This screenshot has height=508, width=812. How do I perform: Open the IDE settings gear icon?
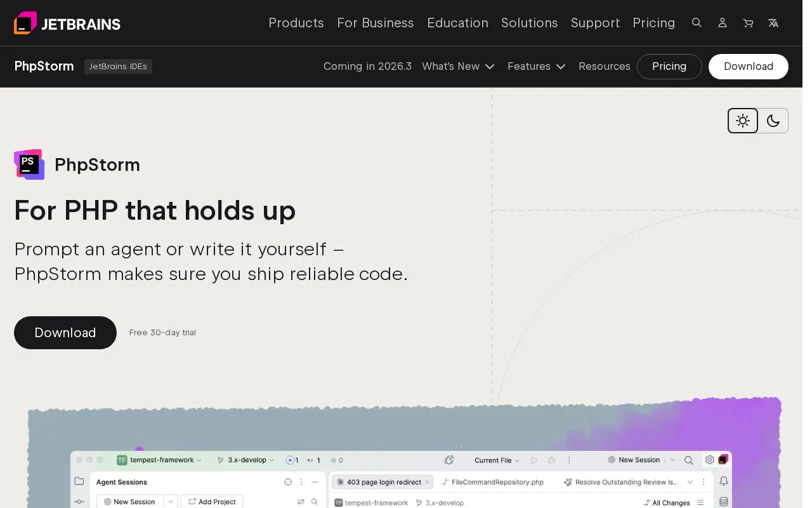(x=710, y=460)
